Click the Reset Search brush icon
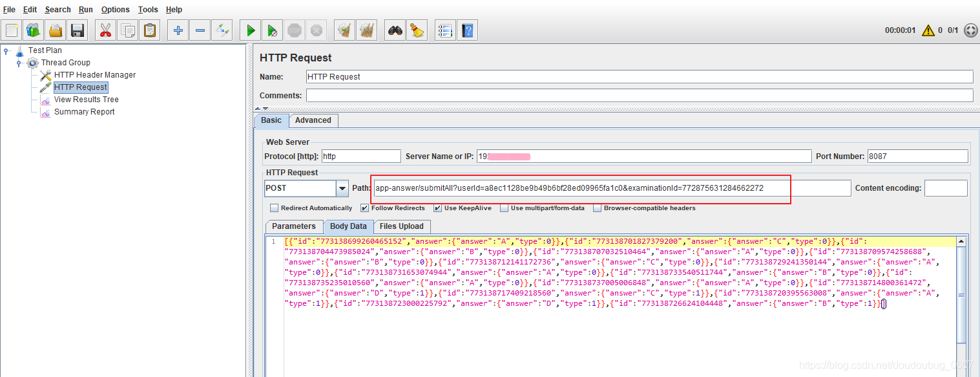The width and height of the screenshot is (980, 377). click(417, 30)
